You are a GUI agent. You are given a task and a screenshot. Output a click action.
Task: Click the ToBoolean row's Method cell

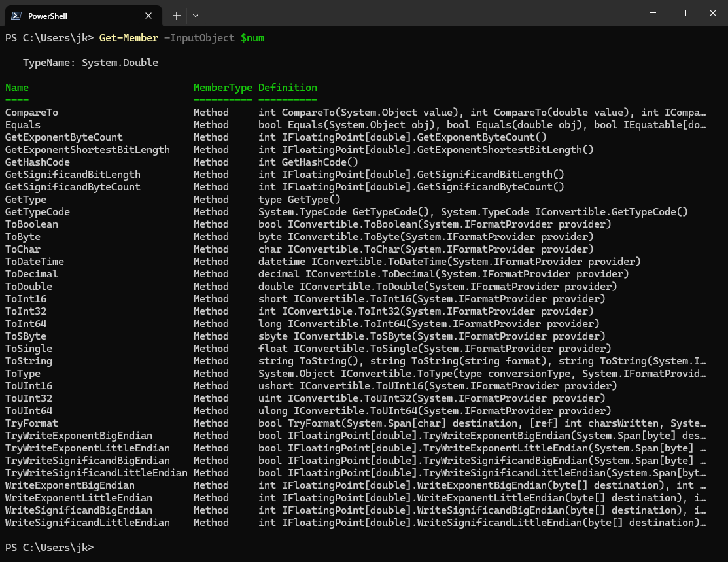211,224
